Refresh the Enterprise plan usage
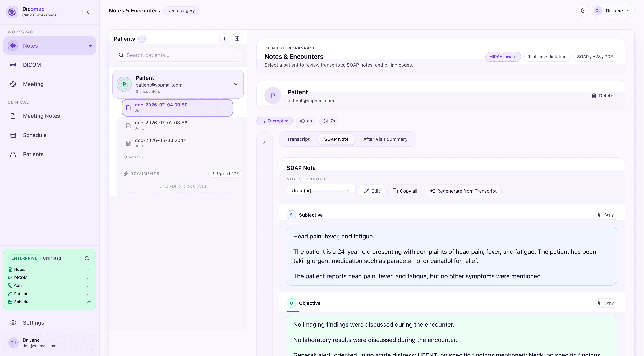This screenshot has height=356, width=644. click(x=87, y=258)
